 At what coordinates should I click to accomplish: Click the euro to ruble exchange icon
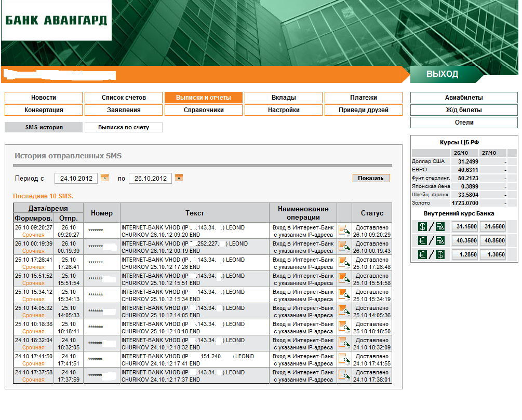(431, 240)
